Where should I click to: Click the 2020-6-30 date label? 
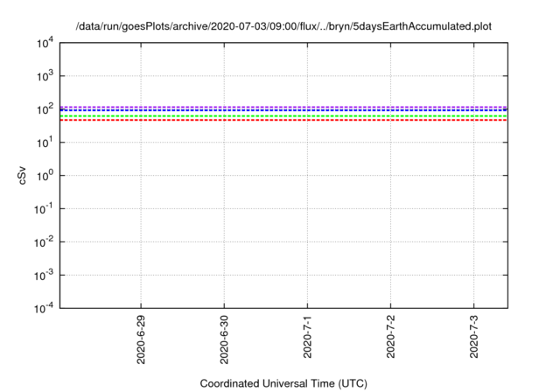224,339
